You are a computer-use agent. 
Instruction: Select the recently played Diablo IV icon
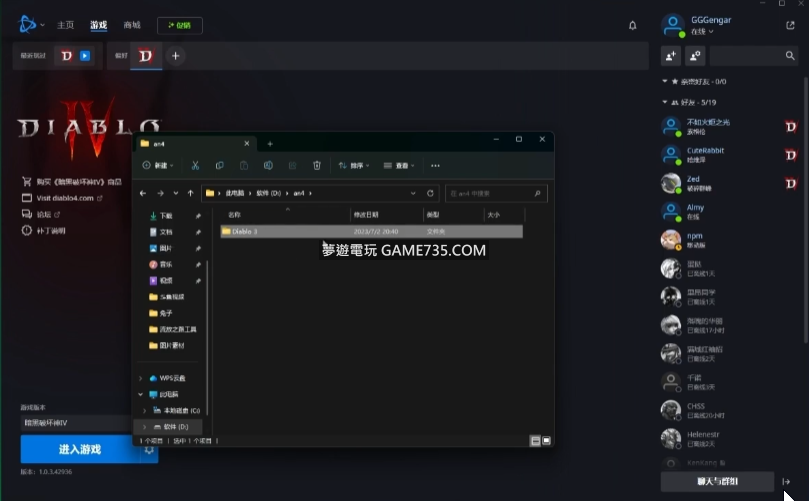click(67, 56)
